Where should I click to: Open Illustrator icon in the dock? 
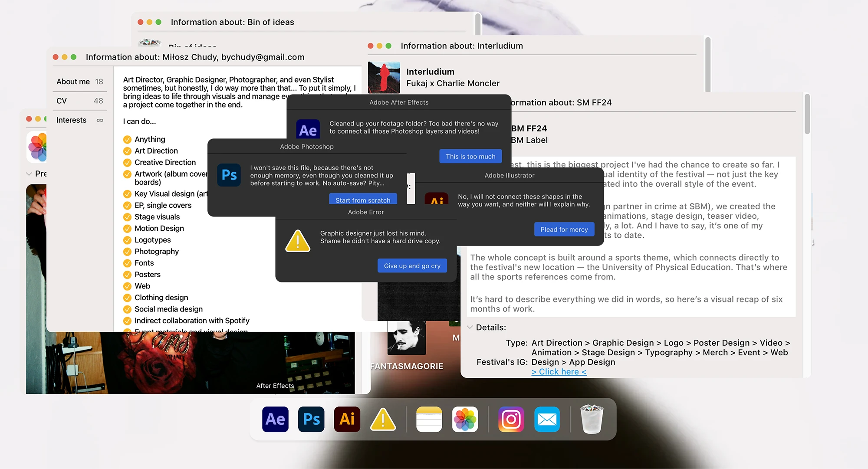point(347,420)
